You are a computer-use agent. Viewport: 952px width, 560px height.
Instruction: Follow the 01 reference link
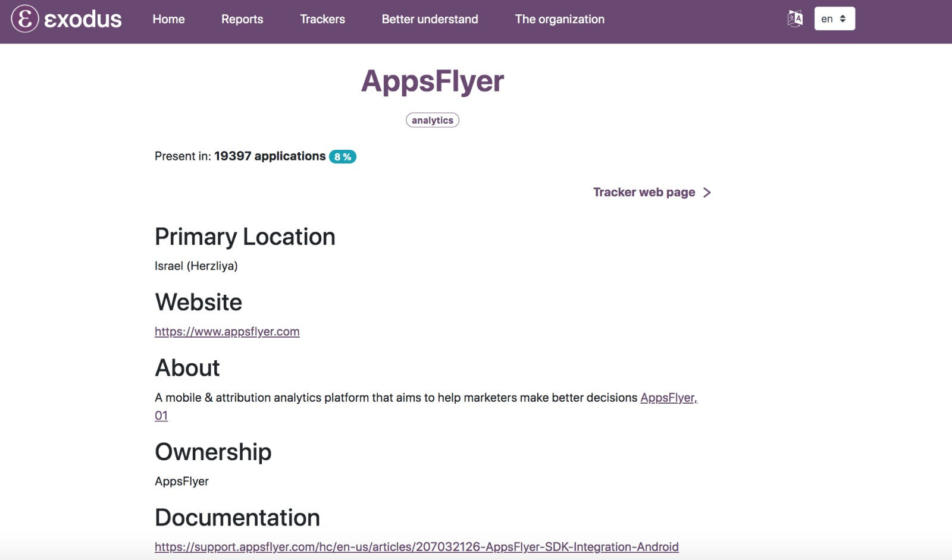161,416
